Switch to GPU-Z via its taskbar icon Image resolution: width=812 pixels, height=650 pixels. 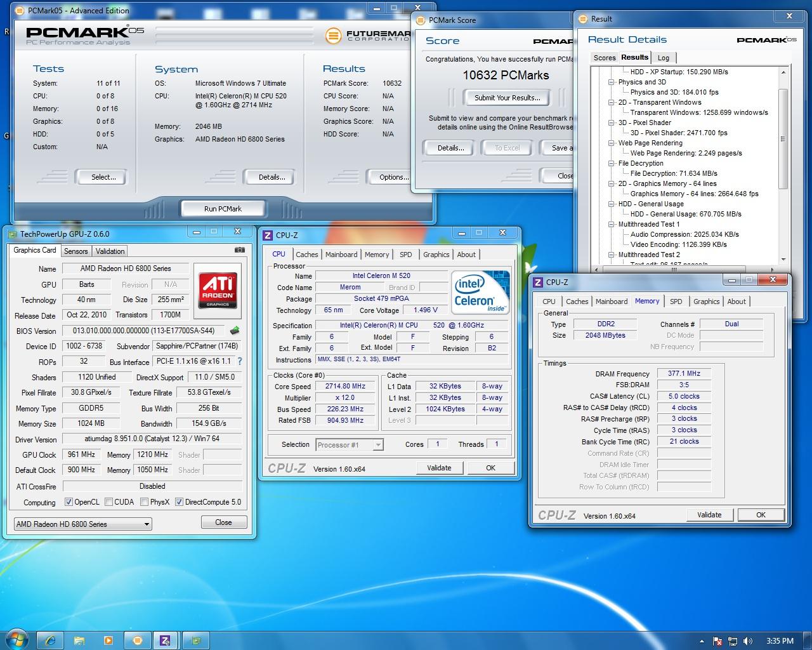point(196,640)
